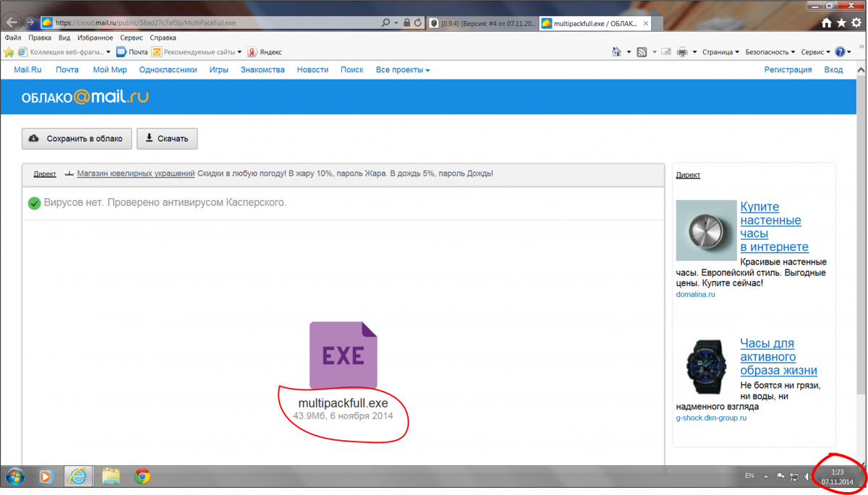Click the Action Center flag tray icon
The image size is (868, 495).
[780, 477]
